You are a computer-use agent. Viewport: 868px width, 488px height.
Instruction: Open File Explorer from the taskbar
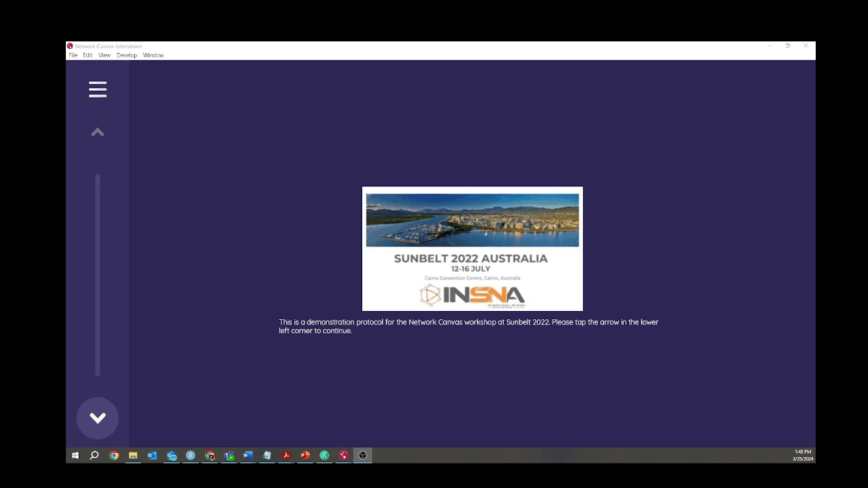coord(133,455)
